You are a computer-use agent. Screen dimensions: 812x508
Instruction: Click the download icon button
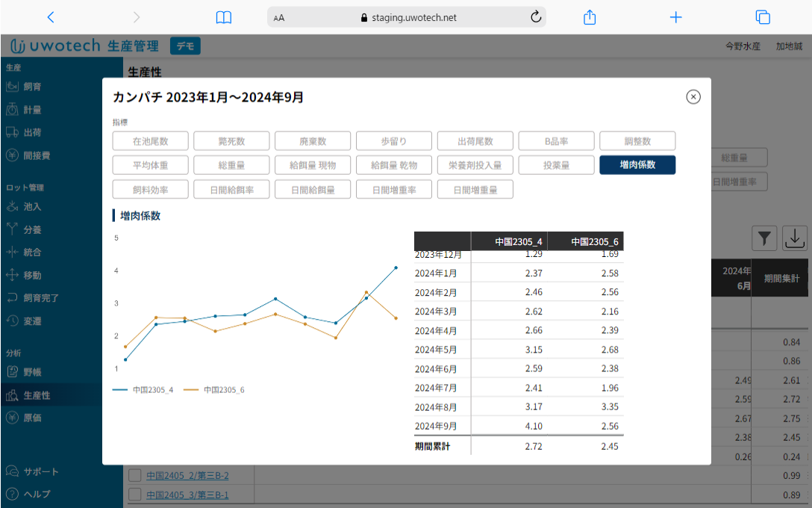point(795,238)
